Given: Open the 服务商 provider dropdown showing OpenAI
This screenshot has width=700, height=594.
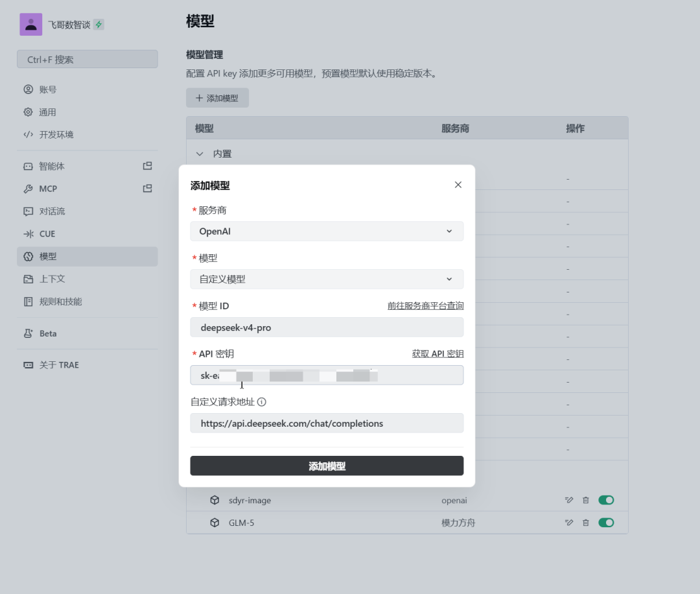Looking at the screenshot, I should point(326,231).
